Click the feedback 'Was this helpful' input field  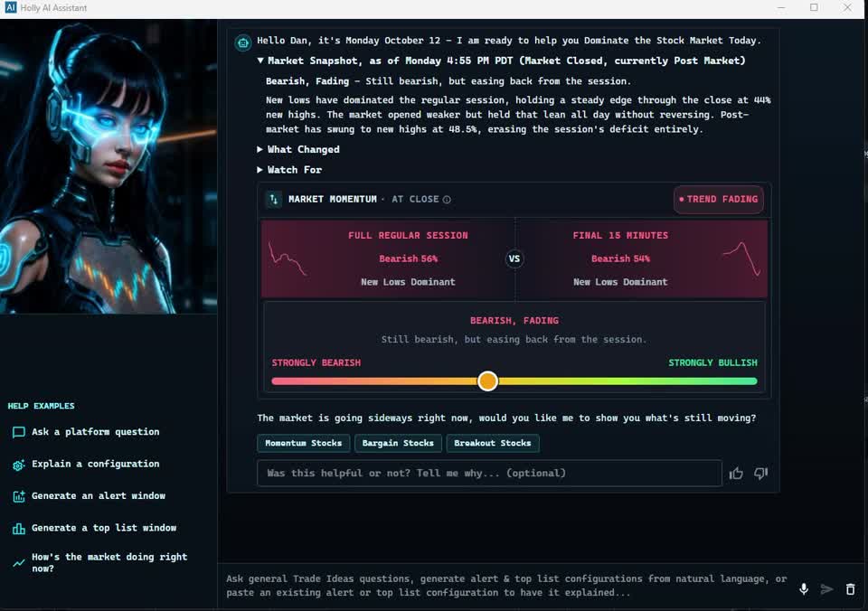(x=489, y=474)
